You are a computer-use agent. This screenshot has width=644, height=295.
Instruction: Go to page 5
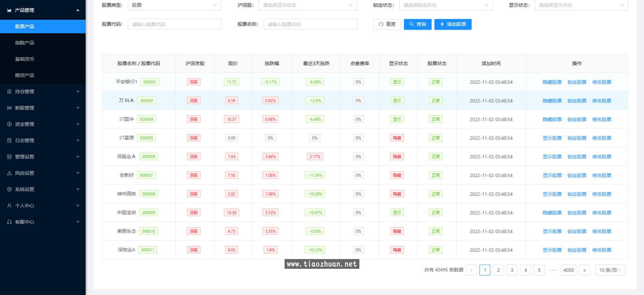click(539, 270)
